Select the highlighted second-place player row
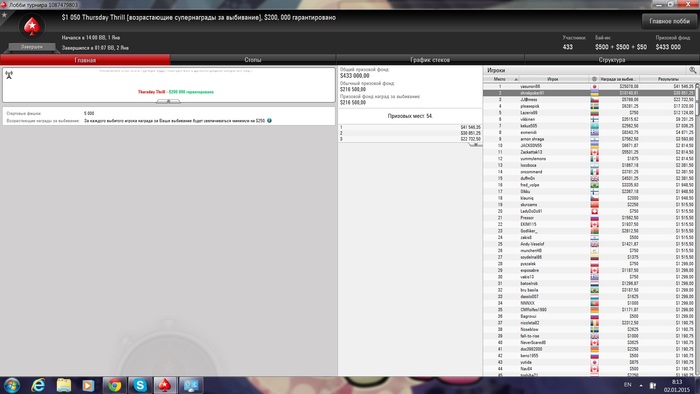 (589, 93)
